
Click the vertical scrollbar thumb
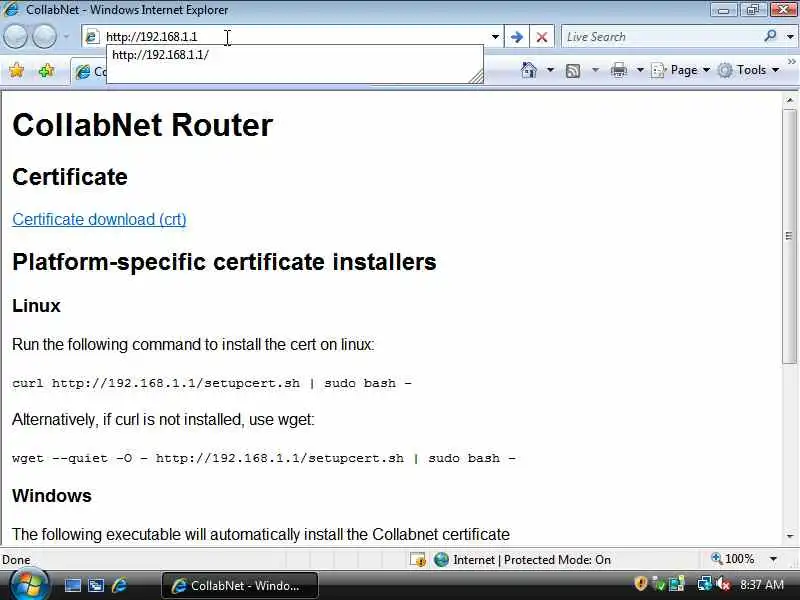click(x=790, y=237)
